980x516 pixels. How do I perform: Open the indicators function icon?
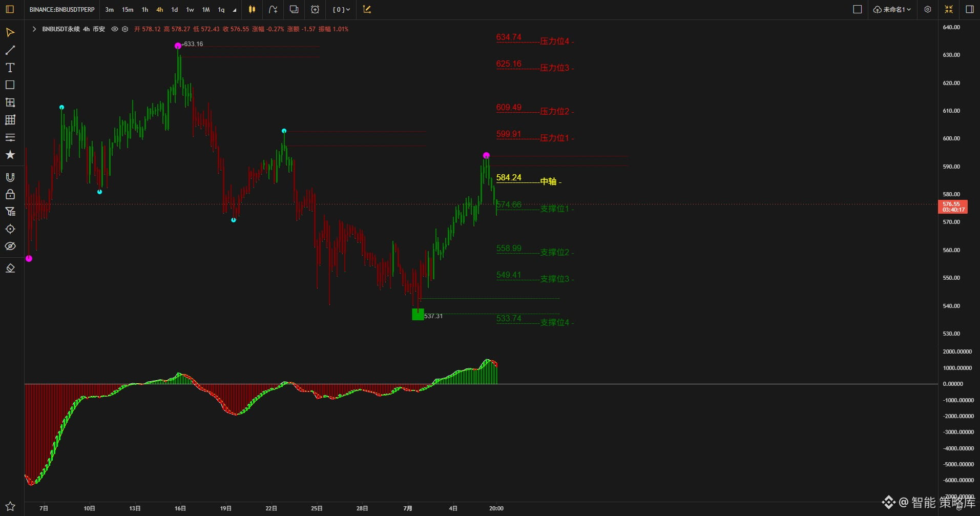273,9
